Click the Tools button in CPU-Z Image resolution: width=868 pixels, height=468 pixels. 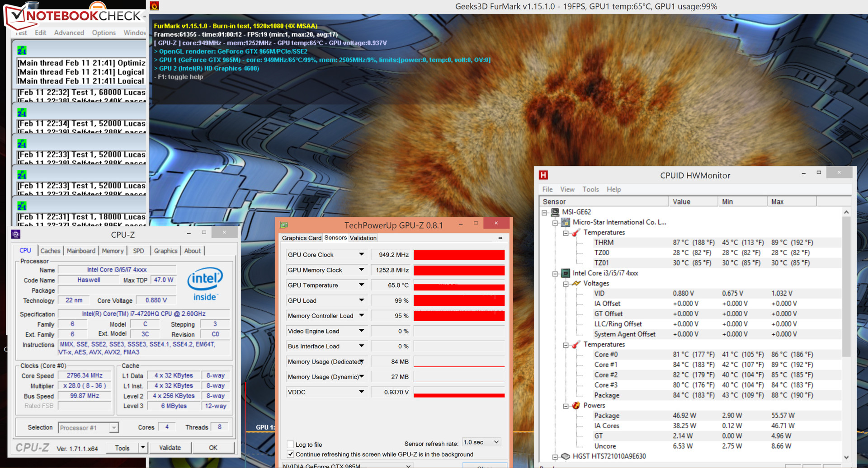[x=122, y=448]
